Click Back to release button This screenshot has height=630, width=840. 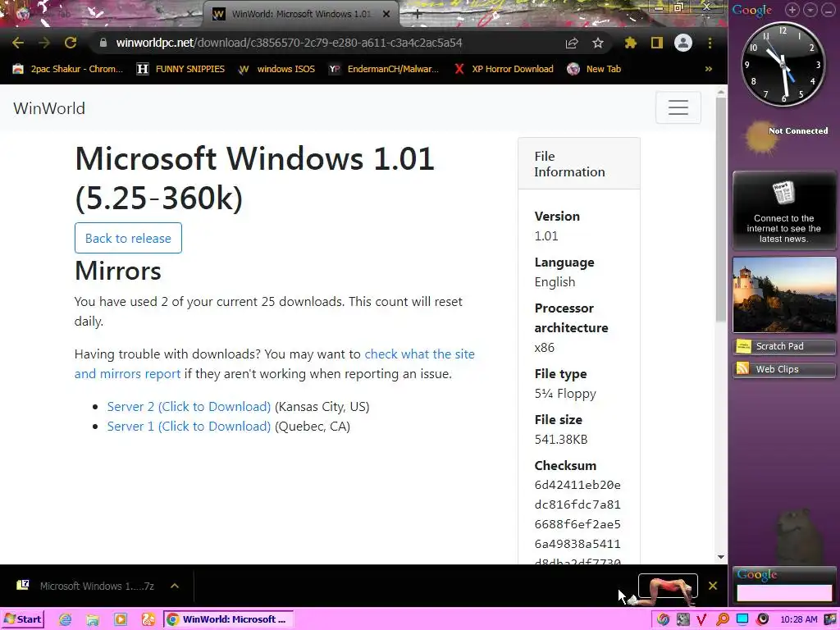pos(128,238)
